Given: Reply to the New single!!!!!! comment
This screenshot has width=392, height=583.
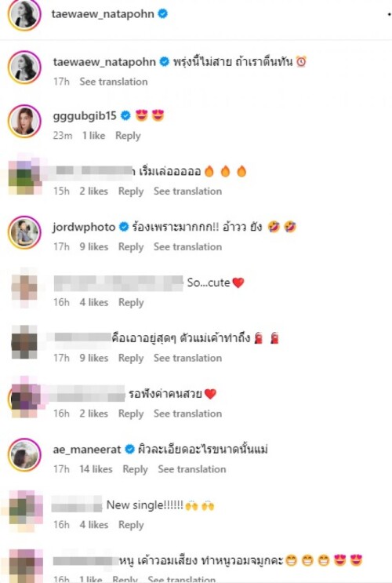Looking at the screenshot, I should tap(131, 525).
